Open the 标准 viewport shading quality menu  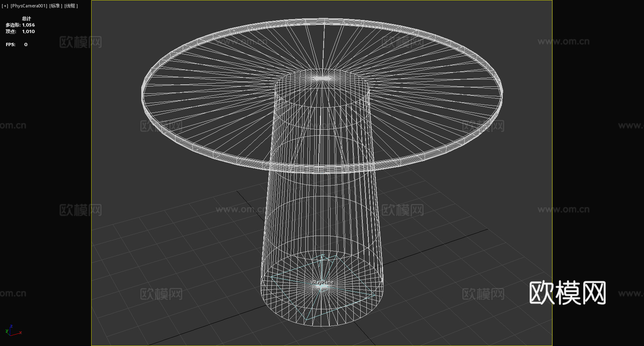click(56, 6)
